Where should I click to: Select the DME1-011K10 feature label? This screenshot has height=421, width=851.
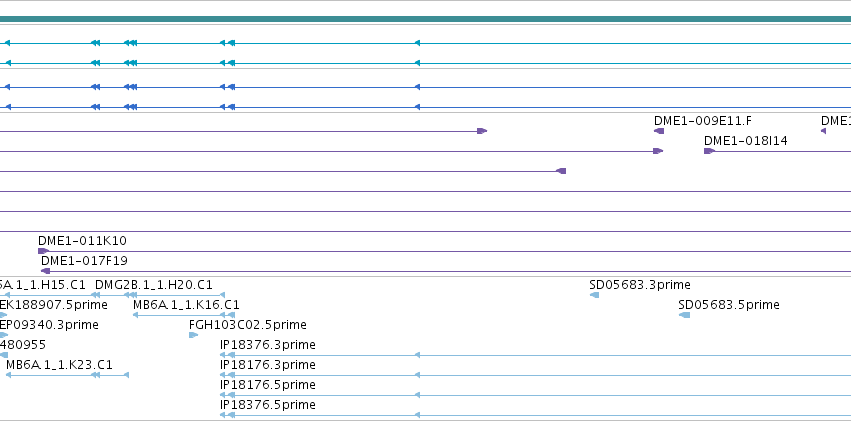[x=82, y=241]
